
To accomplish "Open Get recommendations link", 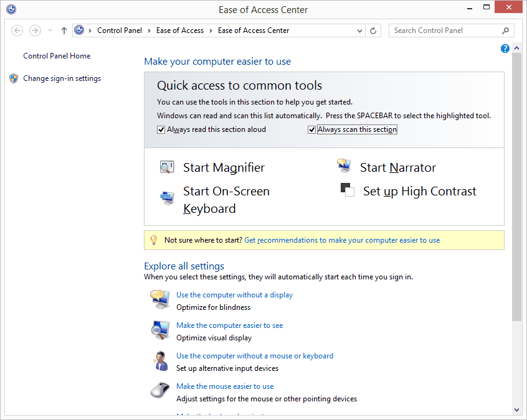I will tap(342, 240).
